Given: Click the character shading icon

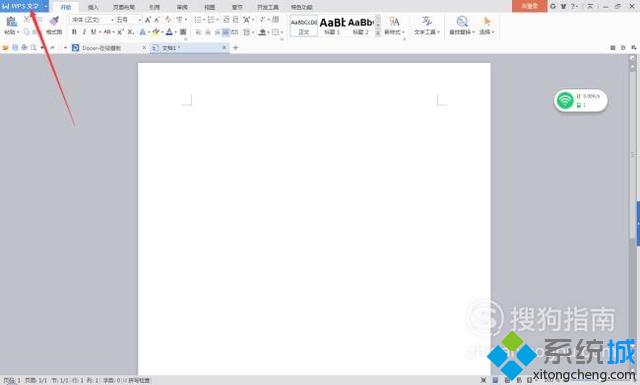Looking at the screenshot, I should 183,32.
